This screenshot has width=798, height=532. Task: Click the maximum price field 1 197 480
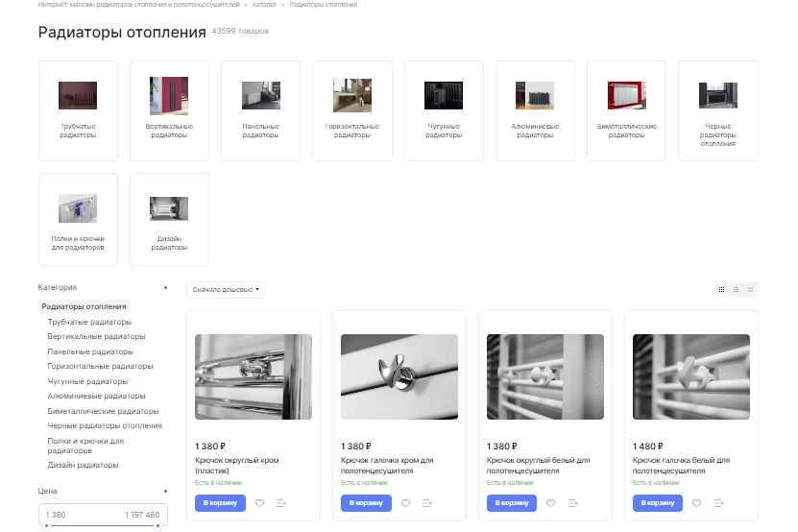(142, 515)
